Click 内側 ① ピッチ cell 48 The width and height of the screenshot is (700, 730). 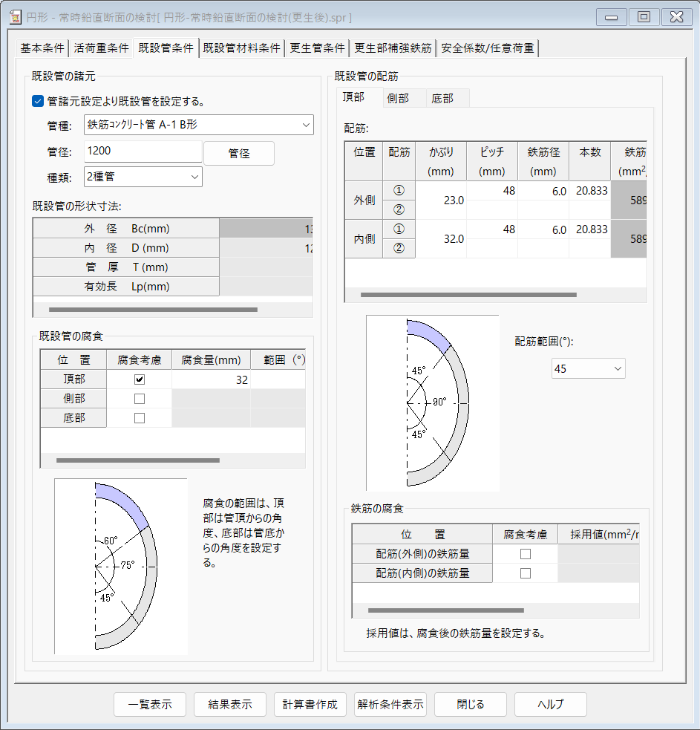pos(492,229)
